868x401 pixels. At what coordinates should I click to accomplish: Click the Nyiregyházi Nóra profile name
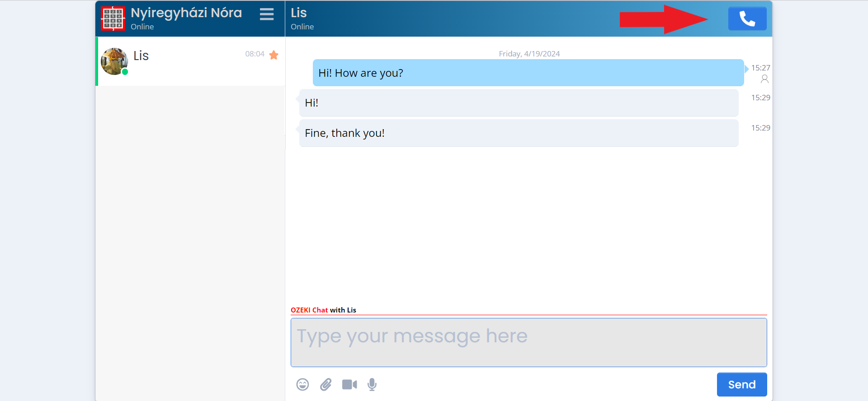[186, 13]
